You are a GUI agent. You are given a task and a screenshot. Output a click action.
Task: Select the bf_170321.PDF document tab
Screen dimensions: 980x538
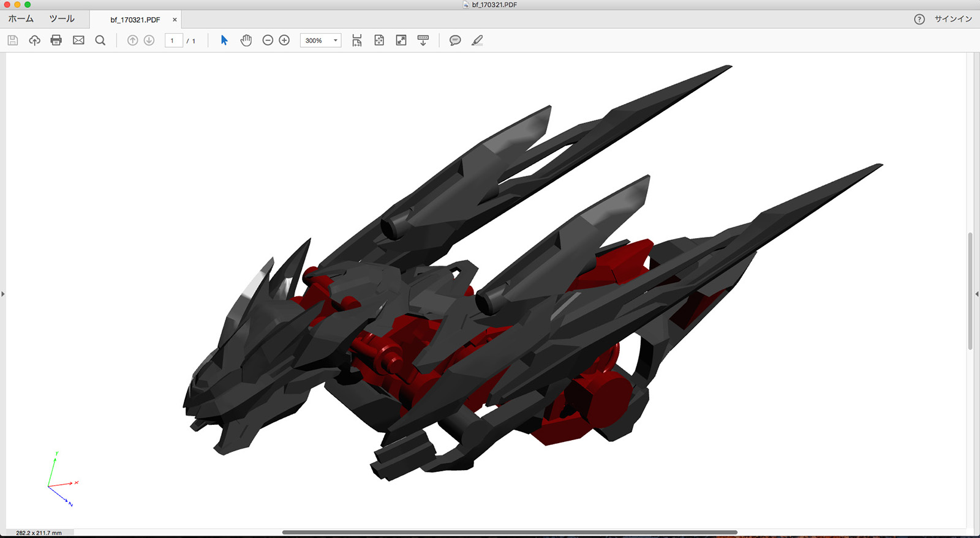point(135,20)
